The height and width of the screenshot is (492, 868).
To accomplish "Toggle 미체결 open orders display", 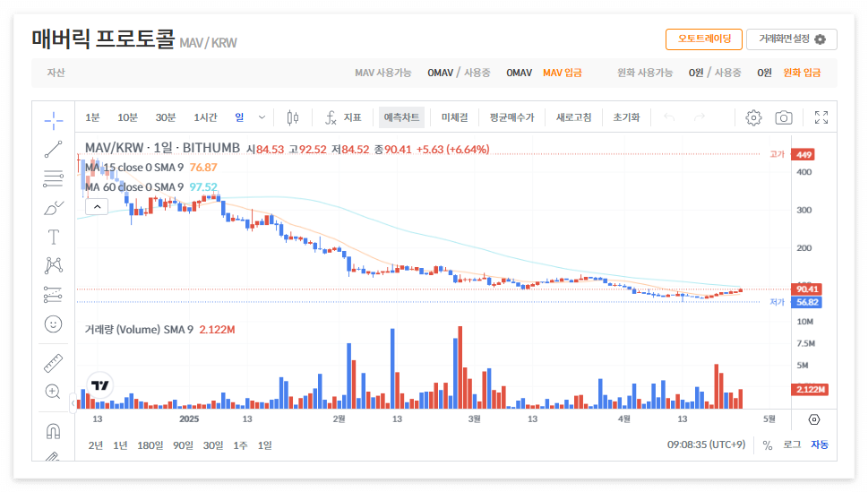I will point(454,117).
